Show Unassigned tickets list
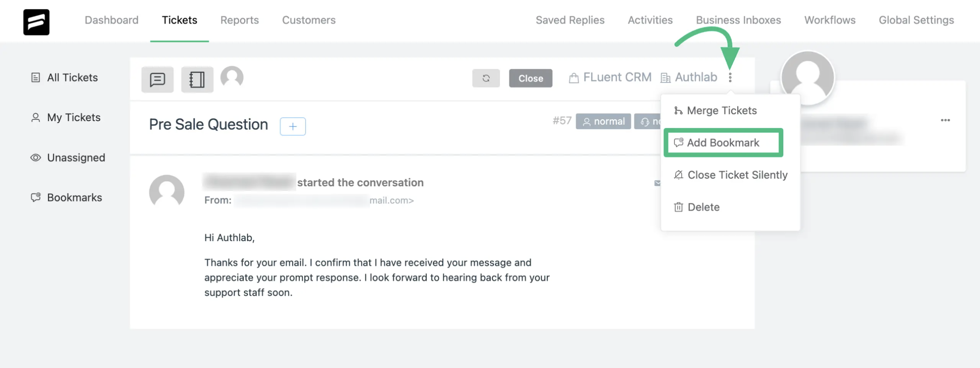 click(76, 158)
